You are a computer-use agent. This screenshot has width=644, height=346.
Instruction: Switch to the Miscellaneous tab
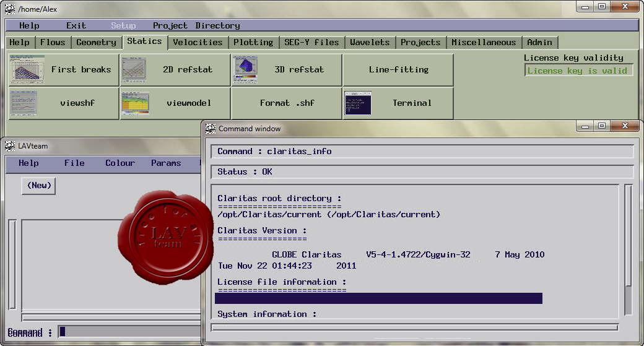coord(484,42)
